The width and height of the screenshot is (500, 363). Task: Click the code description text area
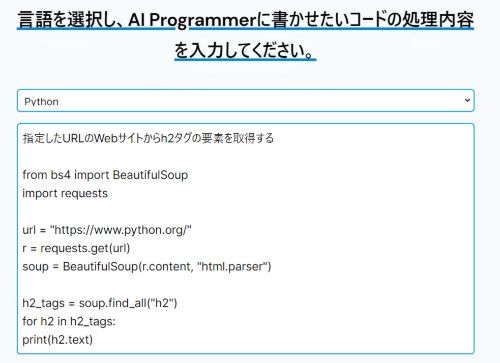[246, 239]
